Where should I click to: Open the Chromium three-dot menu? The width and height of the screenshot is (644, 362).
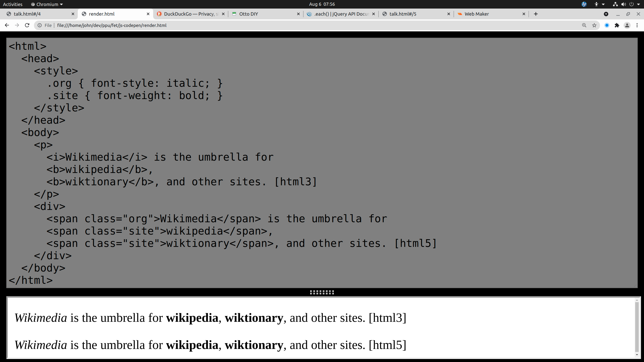click(x=637, y=25)
